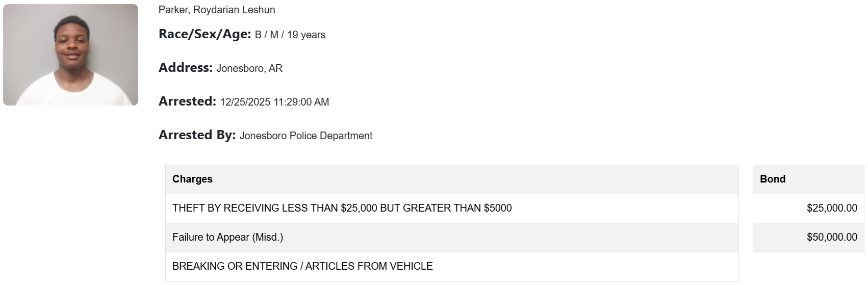Click the Bond column header
Viewport: 868px width, 285px height.
[x=773, y=179]
